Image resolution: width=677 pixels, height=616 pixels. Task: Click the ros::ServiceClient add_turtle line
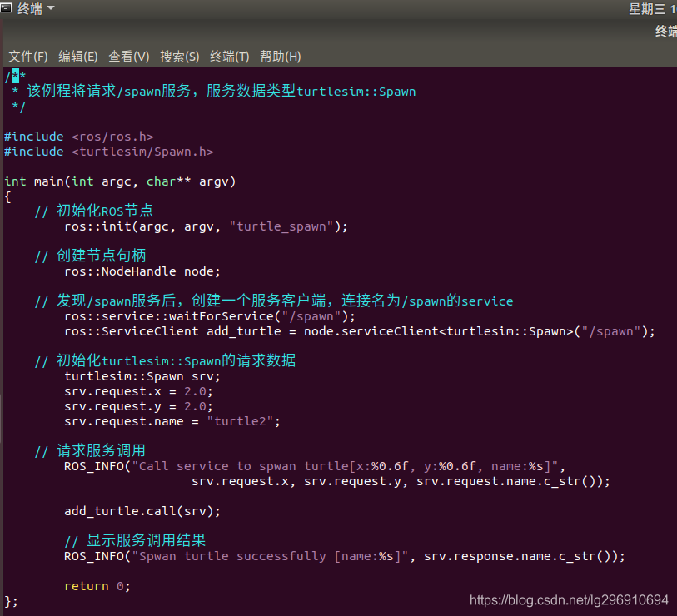[360, 331]
